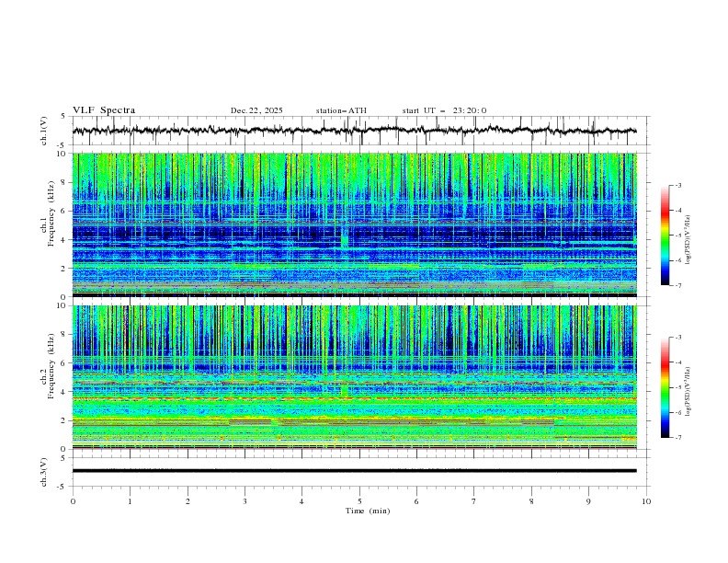Click the 5-minute tick label on time axis

tap(359, 500)
